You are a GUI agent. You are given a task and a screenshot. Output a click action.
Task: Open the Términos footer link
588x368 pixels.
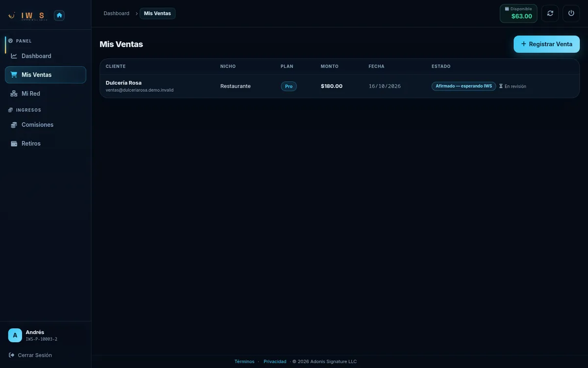tap(245, 362)
